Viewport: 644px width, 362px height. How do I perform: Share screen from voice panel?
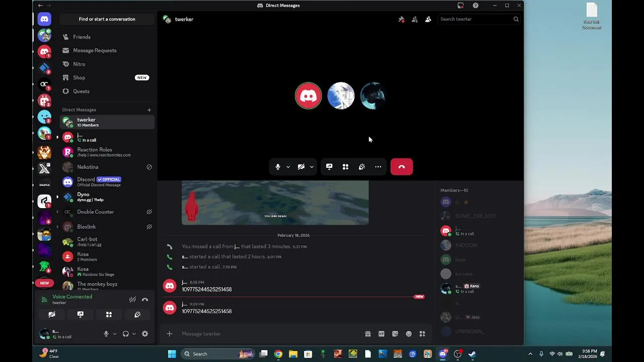80,314
